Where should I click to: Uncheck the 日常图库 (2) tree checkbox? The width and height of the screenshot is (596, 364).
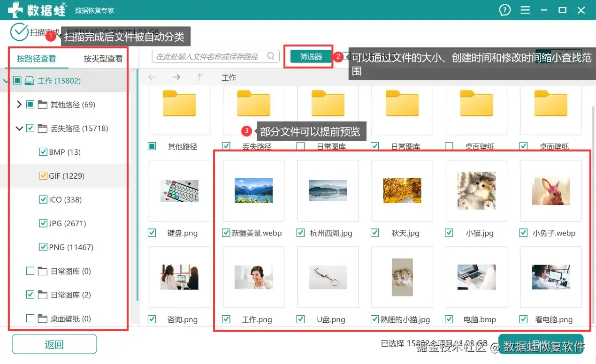pyautogui.click(x=31, y=295)
